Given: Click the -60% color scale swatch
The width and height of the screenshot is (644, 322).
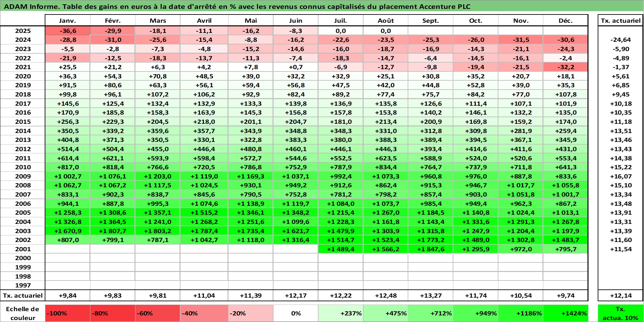Looking at the screenshot, I should [157, 313].
